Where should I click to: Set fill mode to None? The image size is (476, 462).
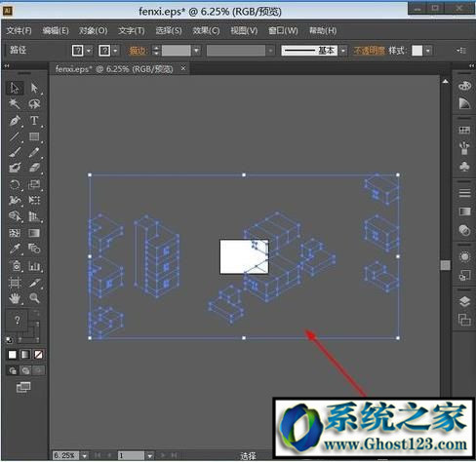tap(38, 355)
